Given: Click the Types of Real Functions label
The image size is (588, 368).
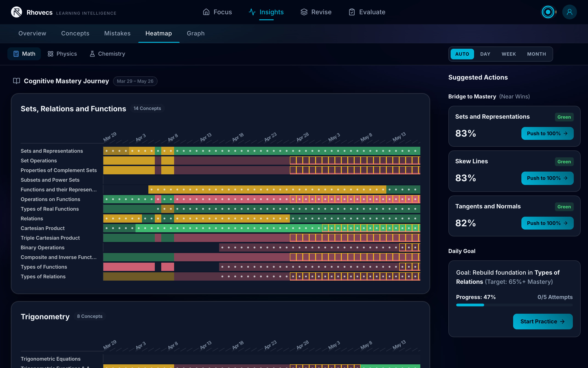Looking at the screenshot, I should tap(50, 209).
